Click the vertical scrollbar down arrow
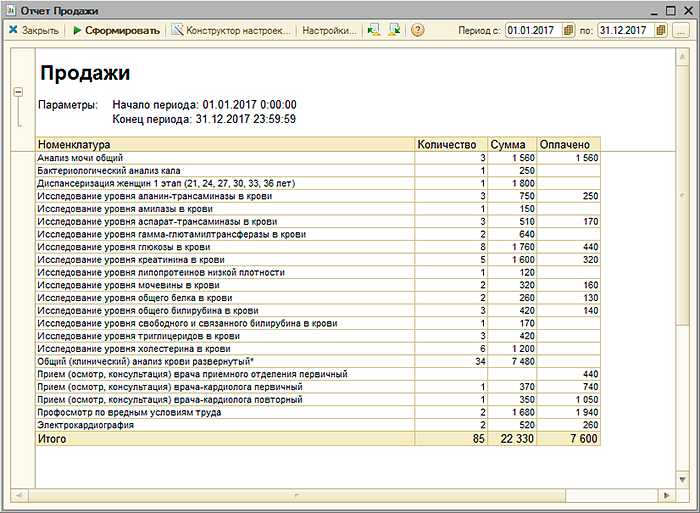This screenshot has height=513, width=700. (x=683, y=479)
